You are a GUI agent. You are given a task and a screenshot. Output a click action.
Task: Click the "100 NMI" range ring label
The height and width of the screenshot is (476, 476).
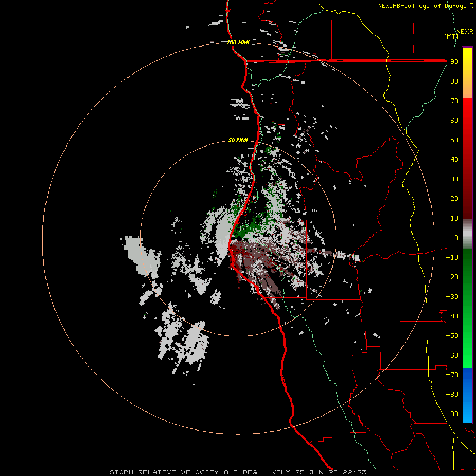[x=239, y=42]
